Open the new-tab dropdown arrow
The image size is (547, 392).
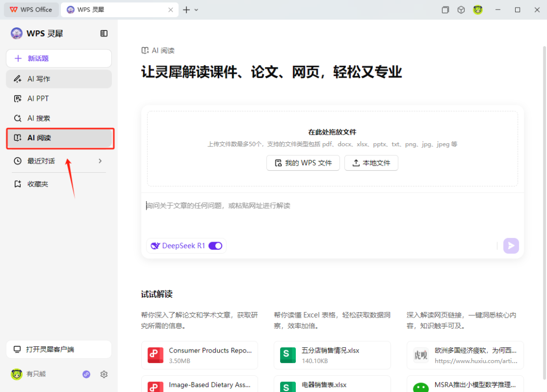click(197, 10)
